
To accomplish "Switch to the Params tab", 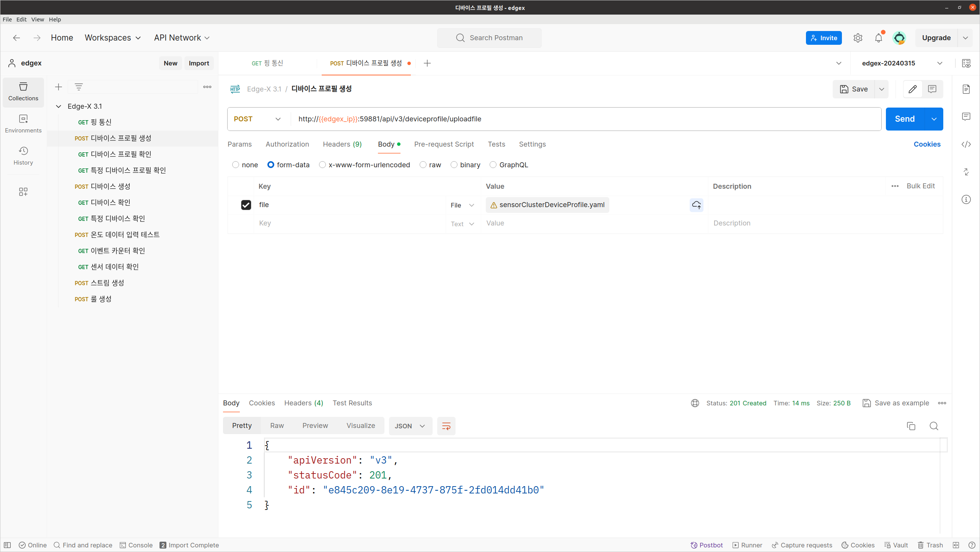I will (239, 144).
